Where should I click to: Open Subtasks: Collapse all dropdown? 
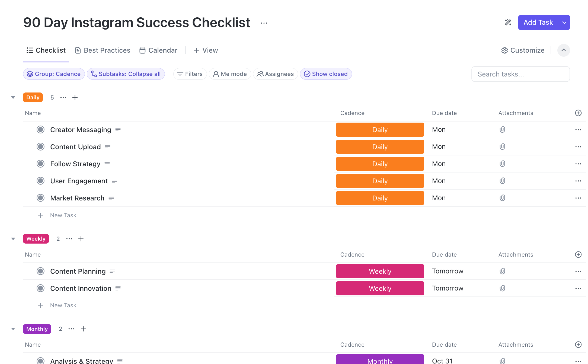click(x=126, y=74)
